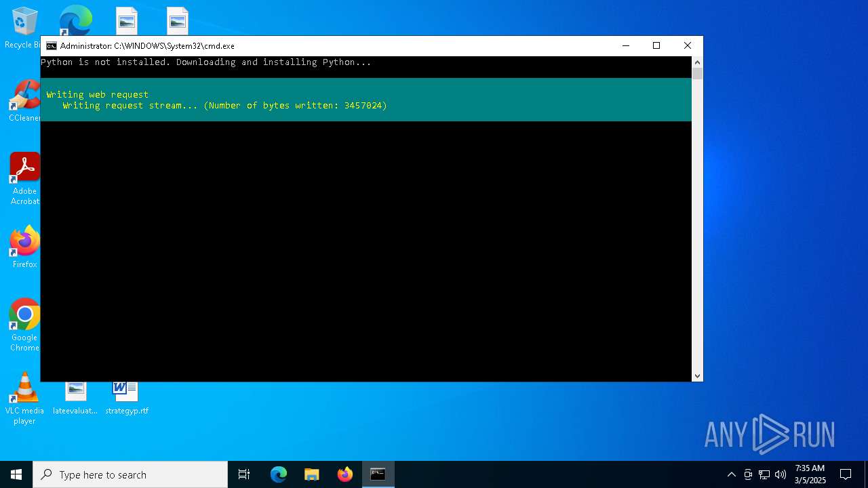Launch the Adobe Acrobat desktop shortcut
This screenshot has height=488, width=868.
[x=24, y=179]
